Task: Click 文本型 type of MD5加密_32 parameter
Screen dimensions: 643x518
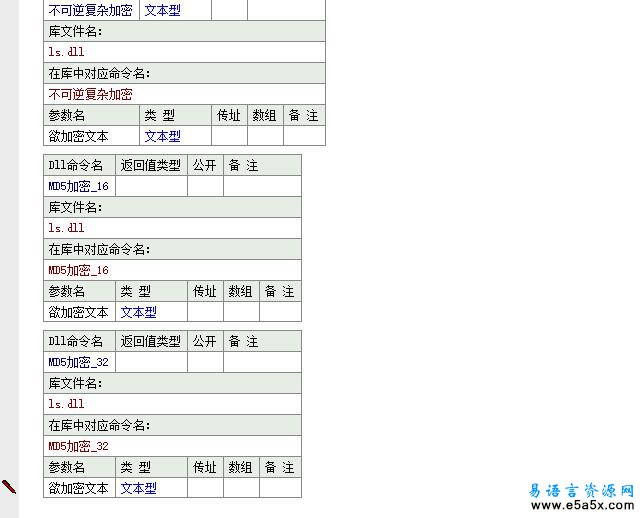Action: pyautogui.click(x=139, y=488)
